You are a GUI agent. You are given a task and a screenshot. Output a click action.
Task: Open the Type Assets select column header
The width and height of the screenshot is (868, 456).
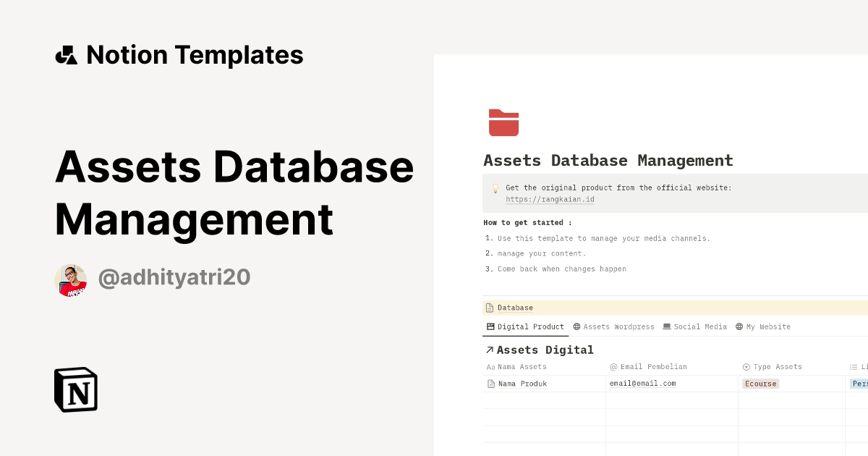point(772,367)
